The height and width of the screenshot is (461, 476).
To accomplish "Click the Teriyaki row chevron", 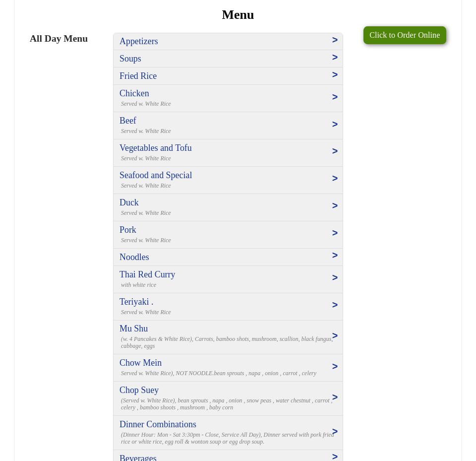I will 335,305.
